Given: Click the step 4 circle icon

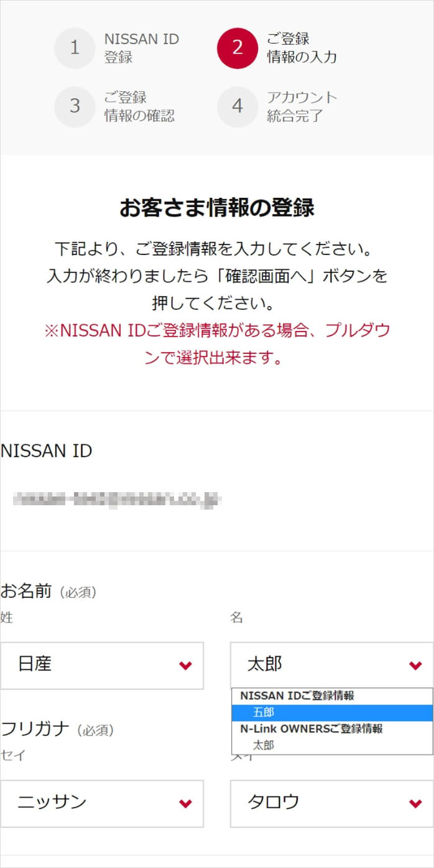Looking at the screenshot, I should 237,106.
